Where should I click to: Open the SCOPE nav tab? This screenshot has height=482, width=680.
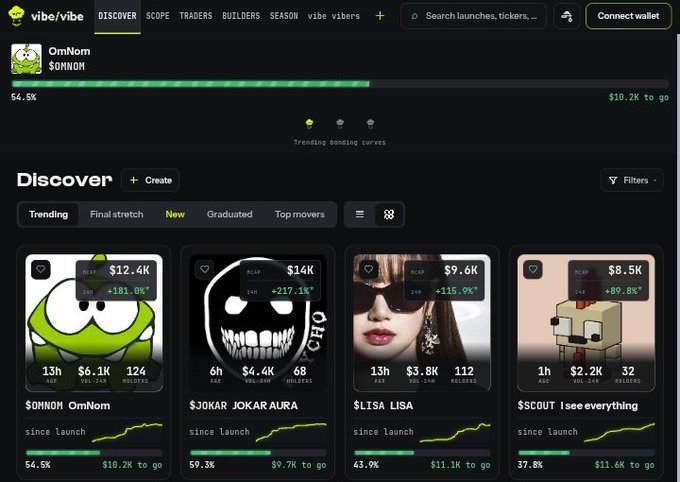point(157,16)
